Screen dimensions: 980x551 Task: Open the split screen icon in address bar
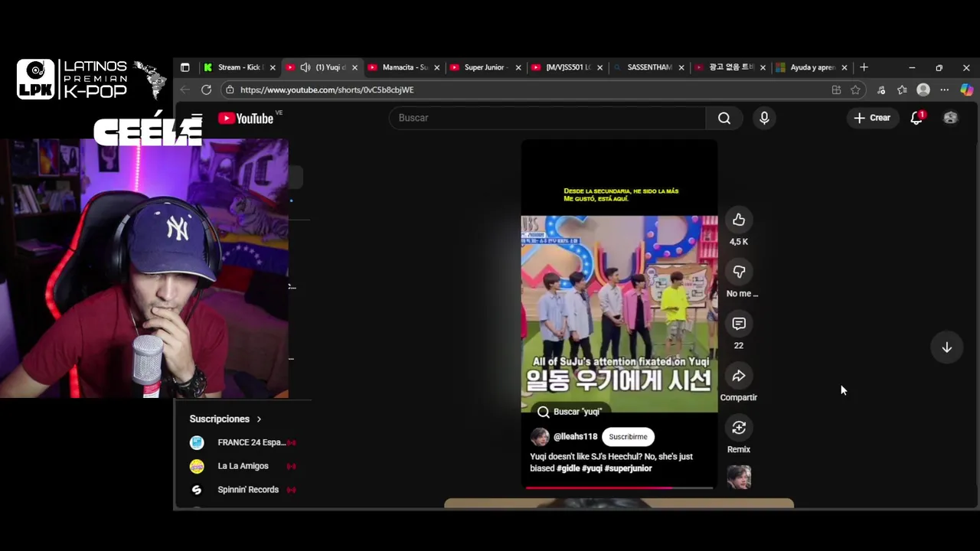[x=836, y=90]
